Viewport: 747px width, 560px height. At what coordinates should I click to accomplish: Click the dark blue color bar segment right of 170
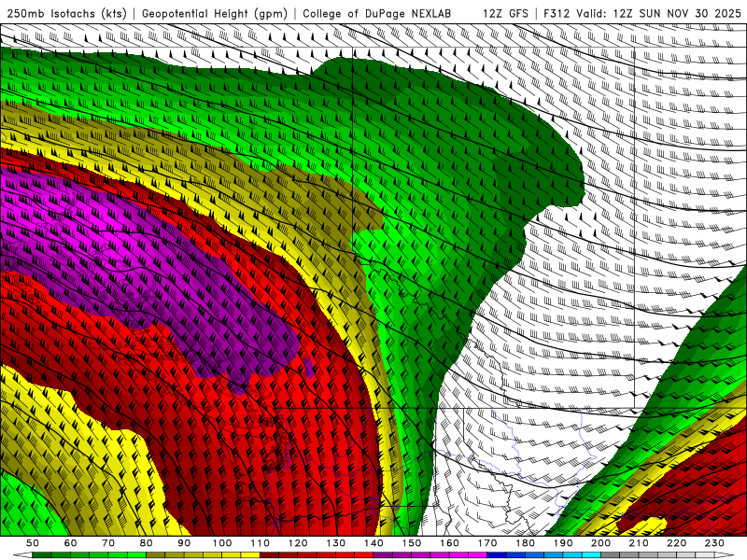pos(497,555)
